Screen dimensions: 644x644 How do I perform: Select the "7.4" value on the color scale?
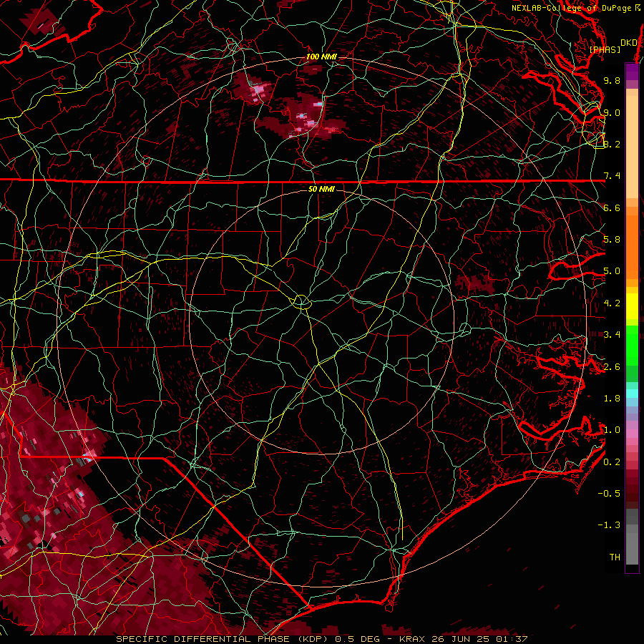[612, 176]
